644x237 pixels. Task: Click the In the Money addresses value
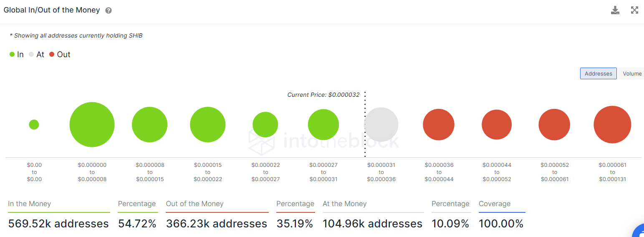(x=58, y=224)
